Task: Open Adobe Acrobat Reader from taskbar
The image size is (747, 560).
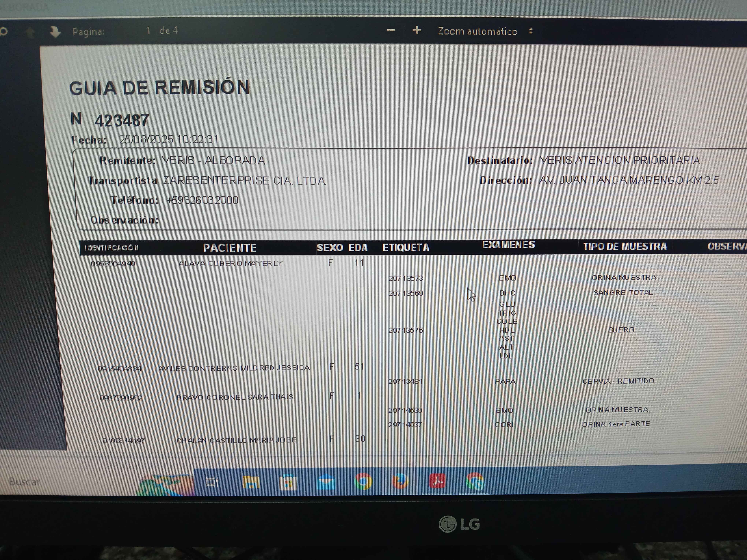Action: coord(437,481)
